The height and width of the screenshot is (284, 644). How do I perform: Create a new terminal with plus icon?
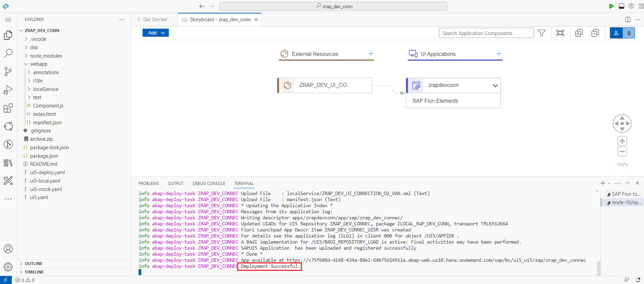(x=603, y=183)
